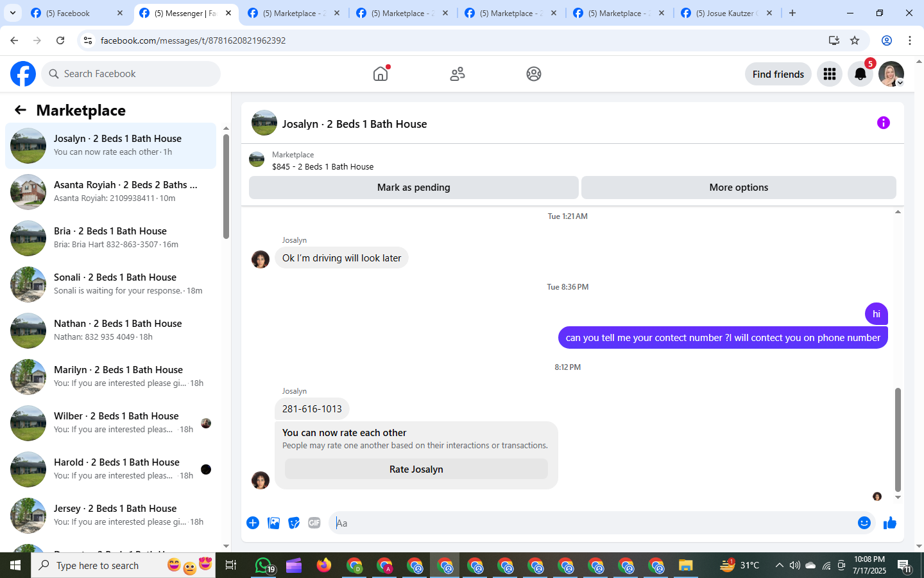The height and width of the screenshot is (578, 924).
Task: Click the $845 - 2 Beds 1 Bath House listing
Action: coord(323,166)
